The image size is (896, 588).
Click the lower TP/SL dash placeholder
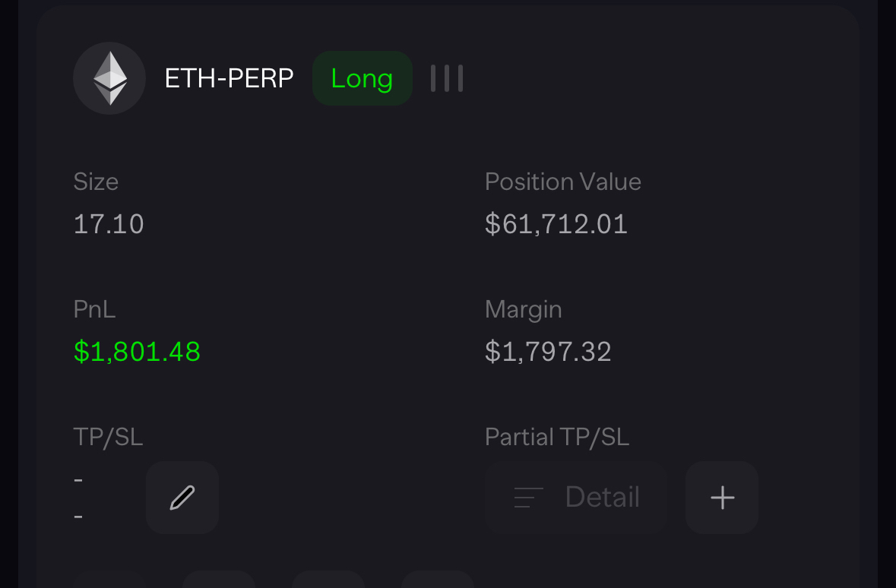tap(78, 517)
